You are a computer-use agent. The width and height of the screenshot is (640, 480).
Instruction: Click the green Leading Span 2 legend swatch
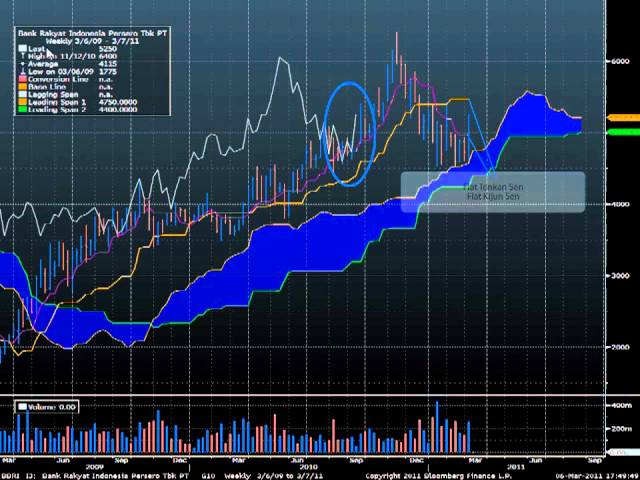tap(22, 109)
